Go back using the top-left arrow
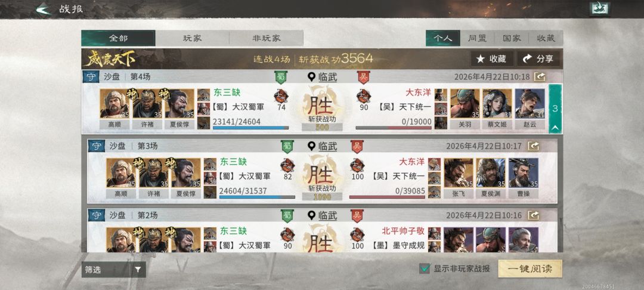Image resolution: width=644 pixels, height=290 pixels. (43, 9)
